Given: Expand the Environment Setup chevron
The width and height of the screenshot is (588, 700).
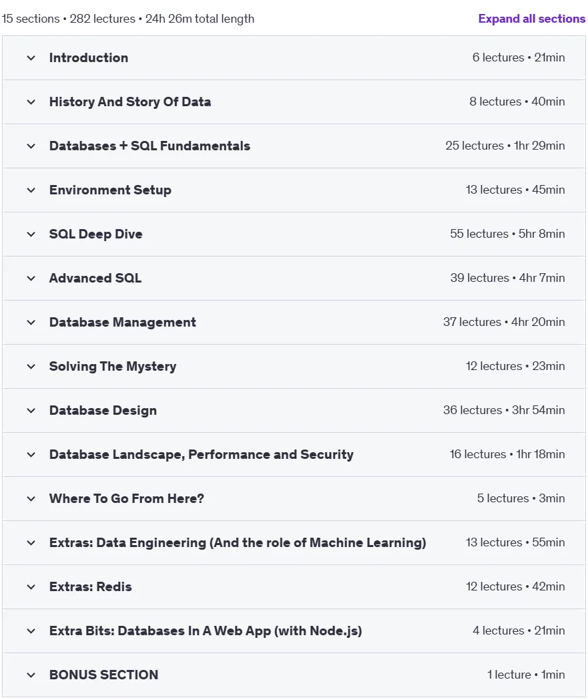Looking at the screenshot, I should [x=31, y=190].
